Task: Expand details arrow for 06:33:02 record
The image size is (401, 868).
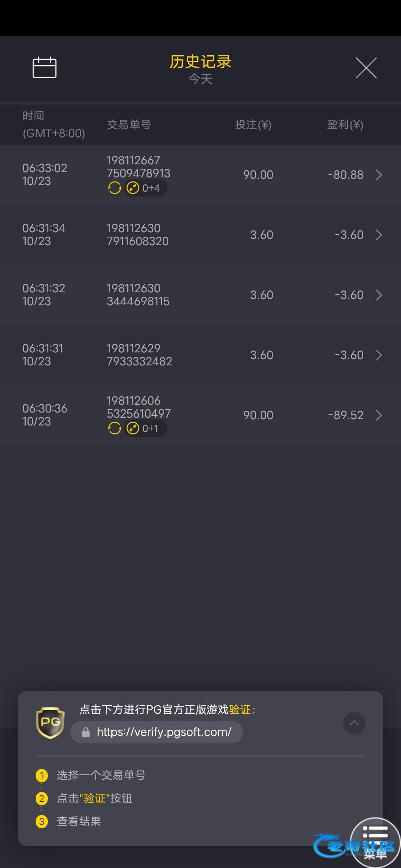Action: pos(379,175)
